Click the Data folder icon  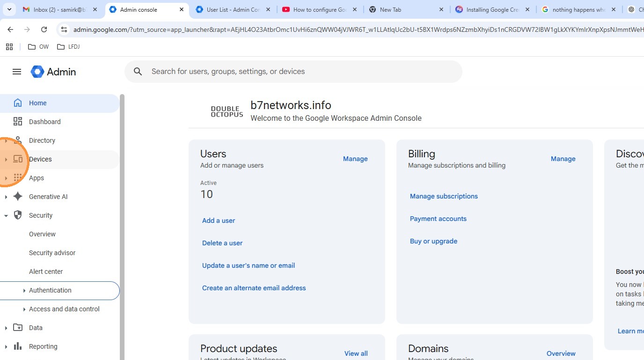click(x=18, y=328)
